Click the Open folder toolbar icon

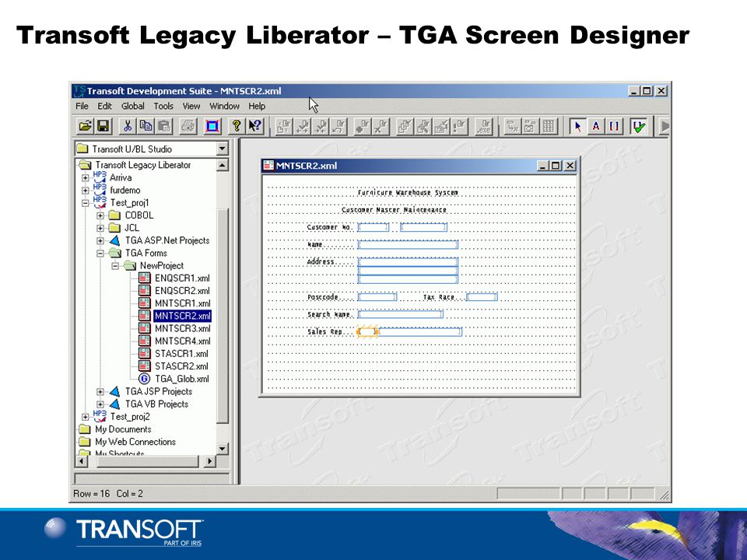85,126
